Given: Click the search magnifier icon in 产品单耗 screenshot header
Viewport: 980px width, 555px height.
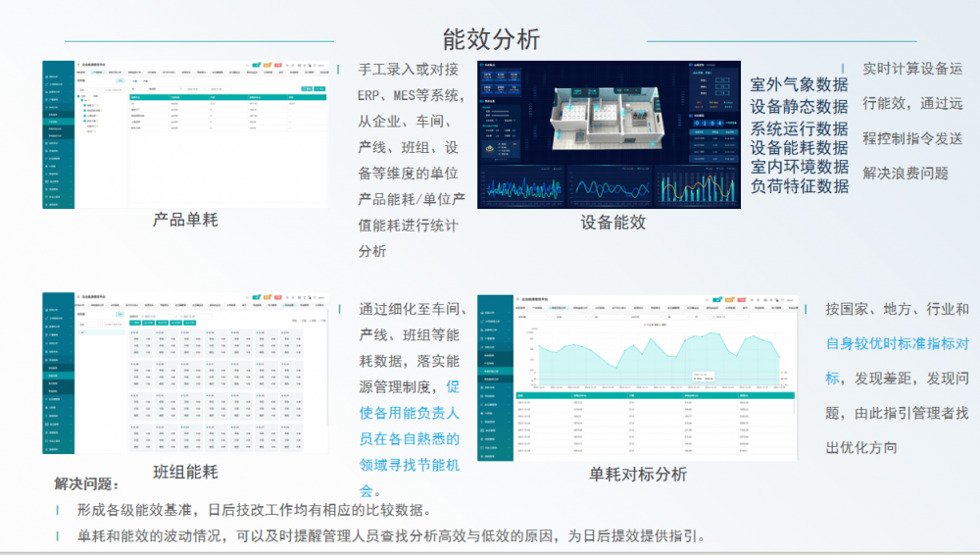Looking at the screenshot, I should [x=248, y=65].
